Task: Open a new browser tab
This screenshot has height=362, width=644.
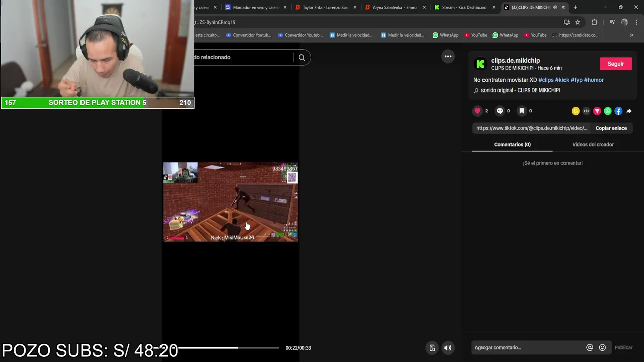Action: (575, 7)
